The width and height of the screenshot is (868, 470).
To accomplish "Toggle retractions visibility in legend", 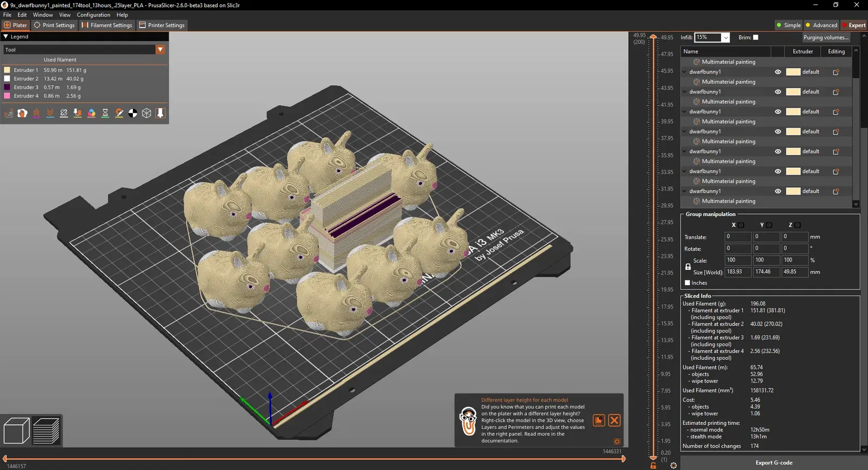I will coord(36,113).
